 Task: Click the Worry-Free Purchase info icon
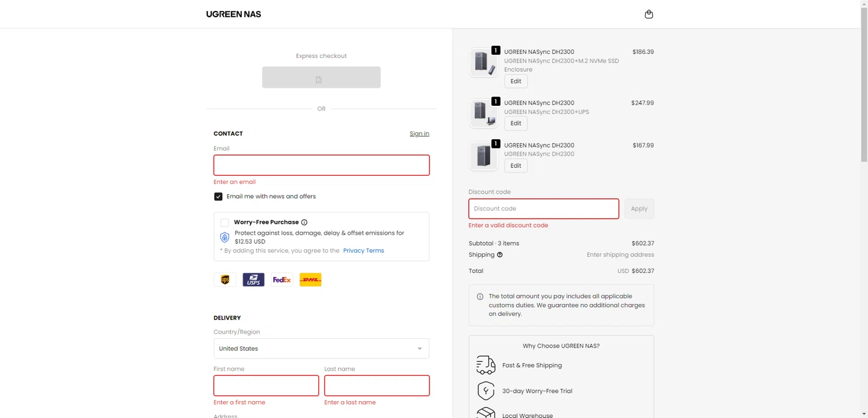pos(304,222)
